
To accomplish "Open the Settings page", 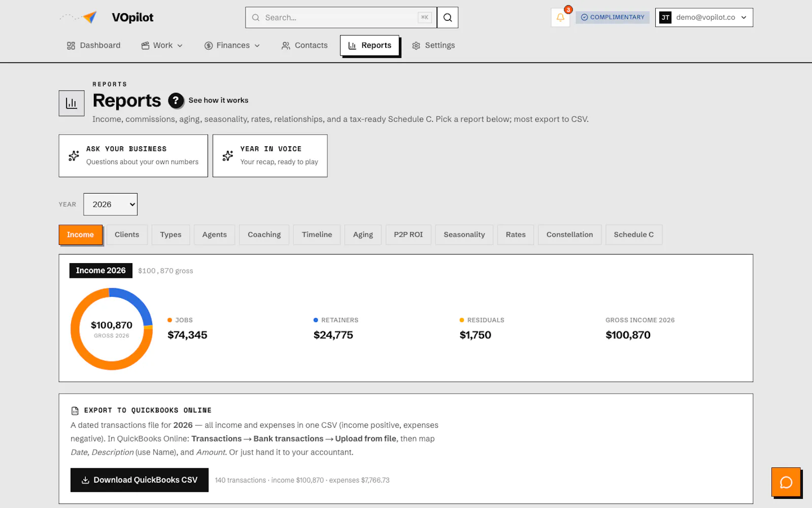I will 433,46.
